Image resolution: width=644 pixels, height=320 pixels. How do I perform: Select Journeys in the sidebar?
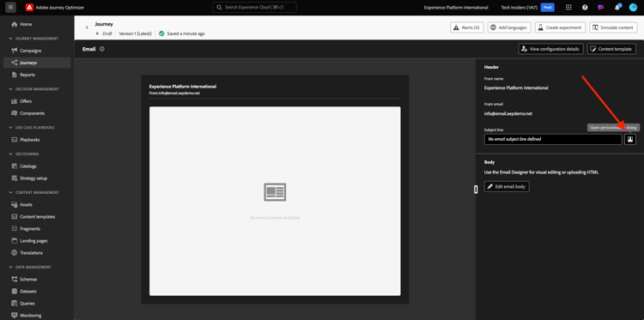point(37,63)
